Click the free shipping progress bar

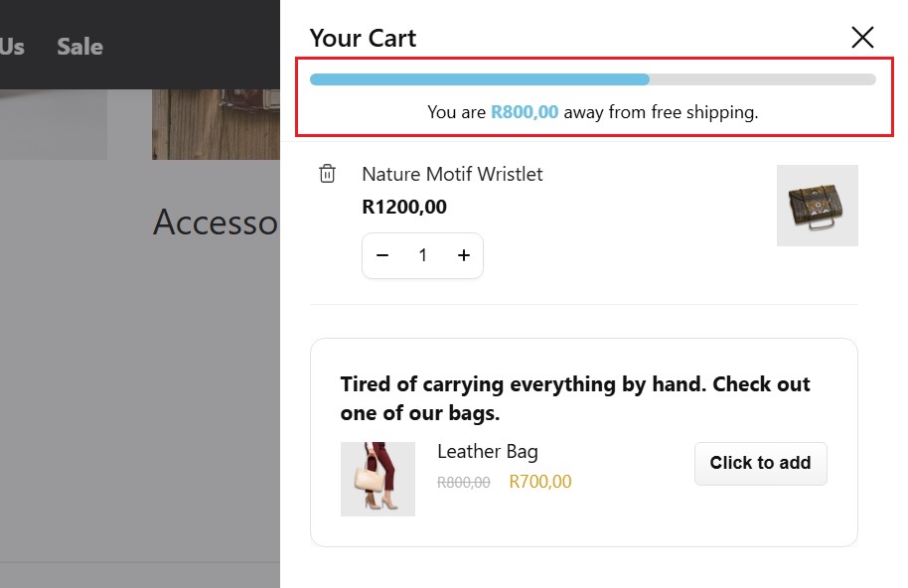tap(592, 79)
